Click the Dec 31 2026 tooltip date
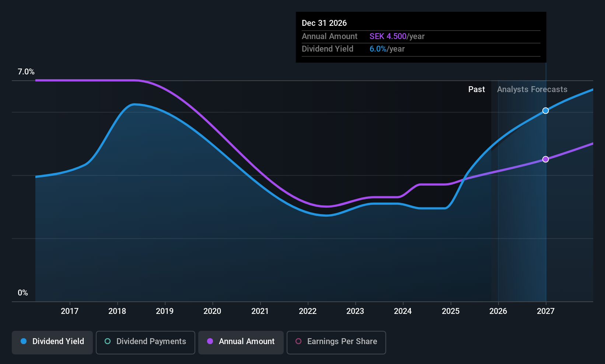 tap(324, 23)
